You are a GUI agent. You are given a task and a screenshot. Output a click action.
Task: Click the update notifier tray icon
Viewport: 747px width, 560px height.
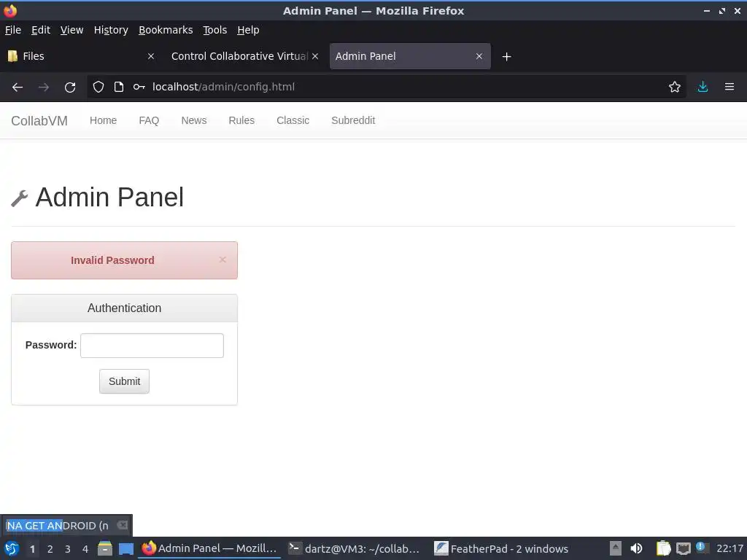701,548
